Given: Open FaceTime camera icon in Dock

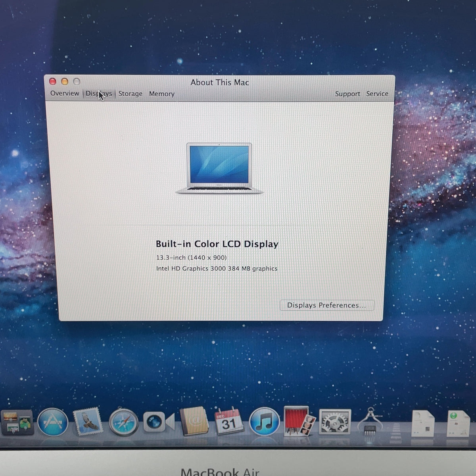Looking at the screenshot, I should (x=159, y=422).
